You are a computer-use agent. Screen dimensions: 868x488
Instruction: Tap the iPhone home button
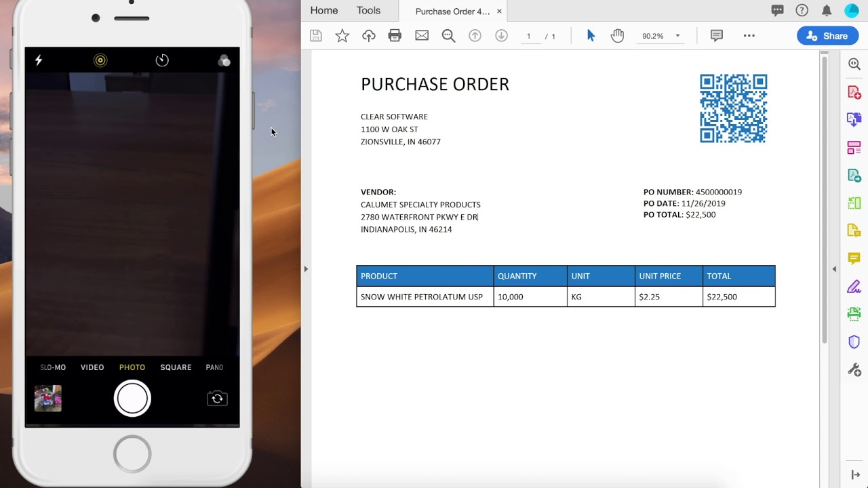click(x=132, y=453)
